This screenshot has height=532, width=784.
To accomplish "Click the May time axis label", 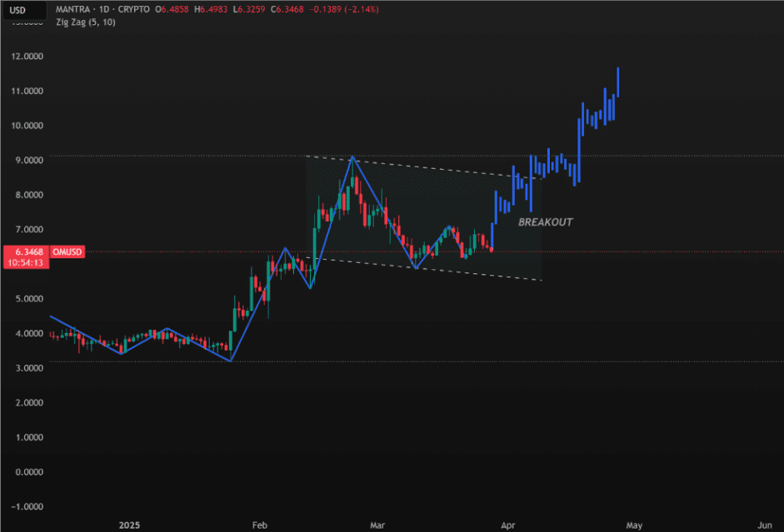I will (634, 525).
